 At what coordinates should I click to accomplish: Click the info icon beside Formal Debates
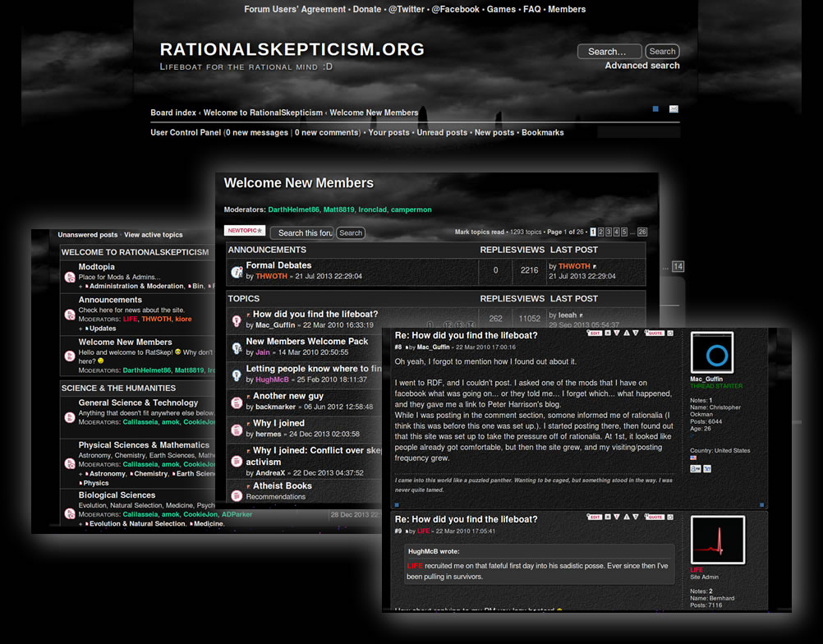point(236,270)
